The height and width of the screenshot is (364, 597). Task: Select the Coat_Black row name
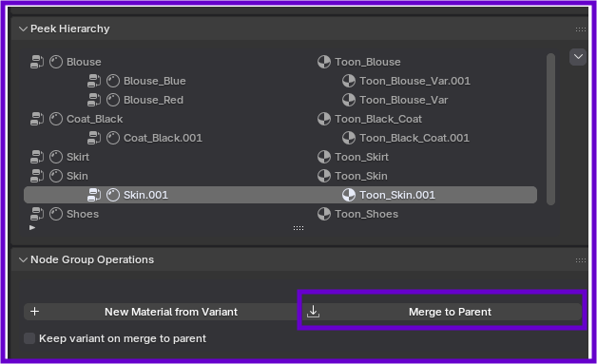tap(95, 119)
